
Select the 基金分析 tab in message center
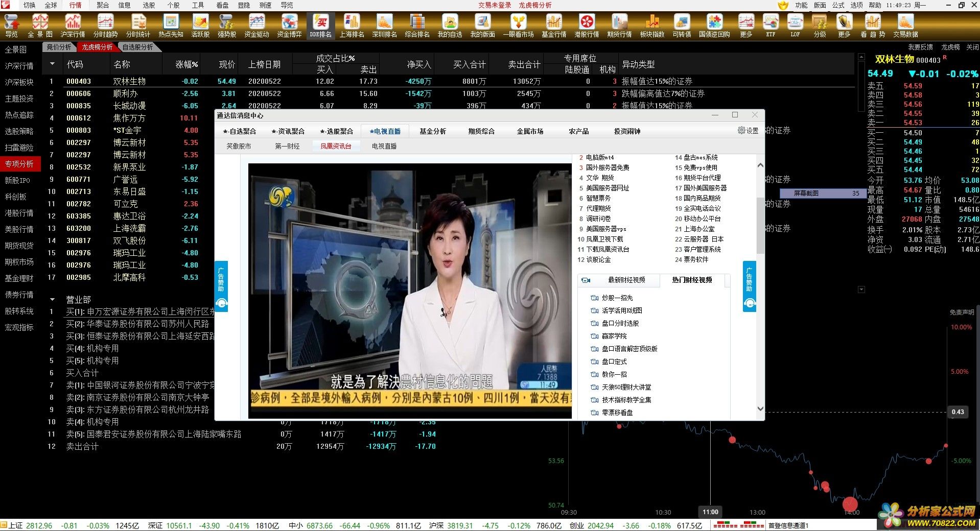point(433,131)
